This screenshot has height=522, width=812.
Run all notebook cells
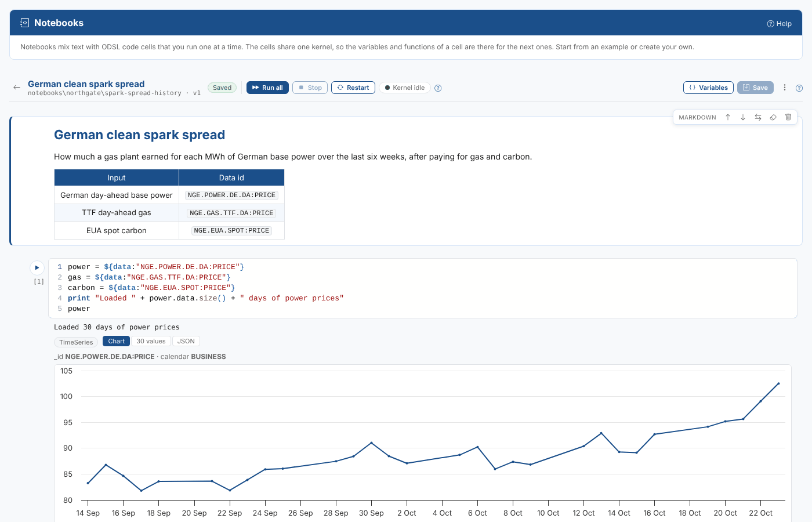[x=267, y=88]
